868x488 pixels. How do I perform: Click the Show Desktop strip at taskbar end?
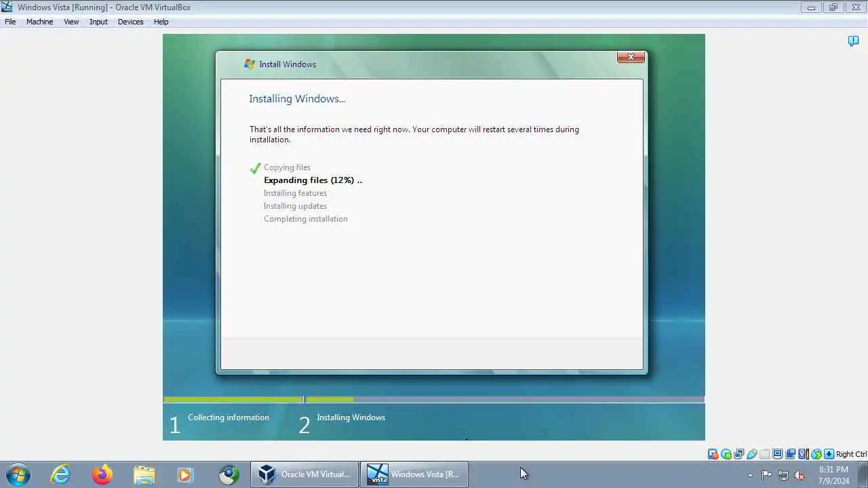863,474
